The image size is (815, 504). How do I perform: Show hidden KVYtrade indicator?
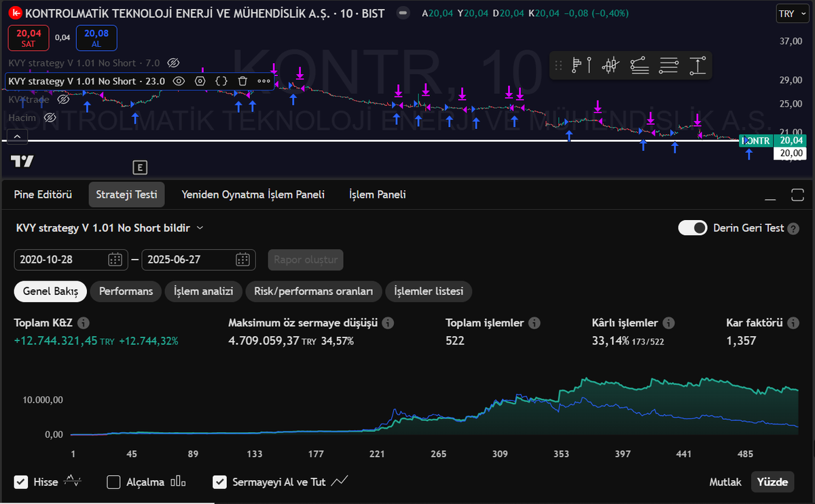click(x=63, y=99)
